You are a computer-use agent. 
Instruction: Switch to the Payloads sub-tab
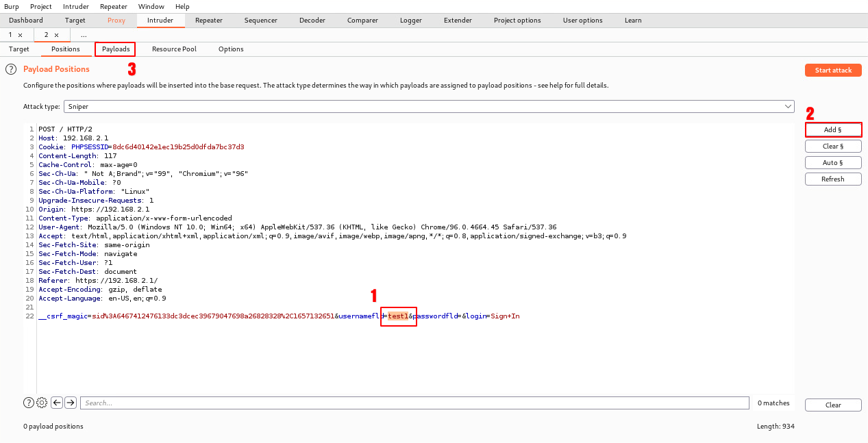116,49
